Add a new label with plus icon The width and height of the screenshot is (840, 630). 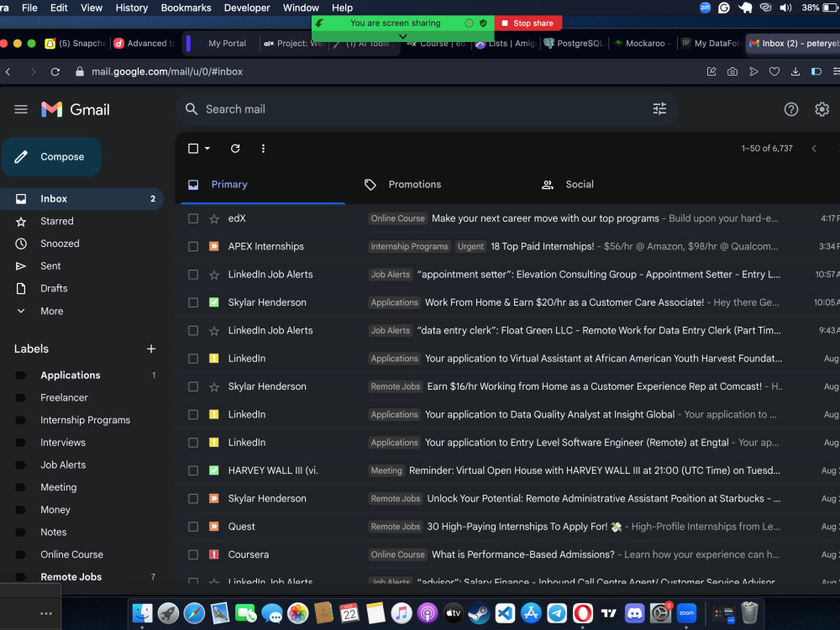[151, 349]
